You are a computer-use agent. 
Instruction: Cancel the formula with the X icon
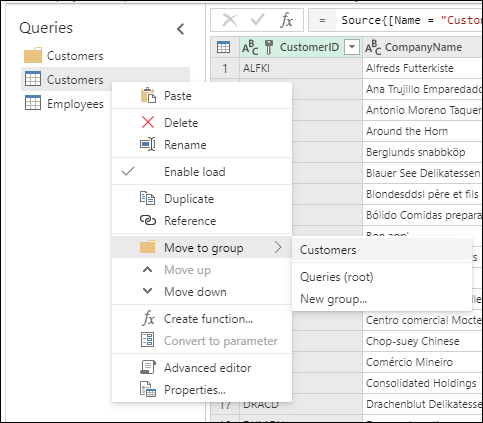click(230, 20)
